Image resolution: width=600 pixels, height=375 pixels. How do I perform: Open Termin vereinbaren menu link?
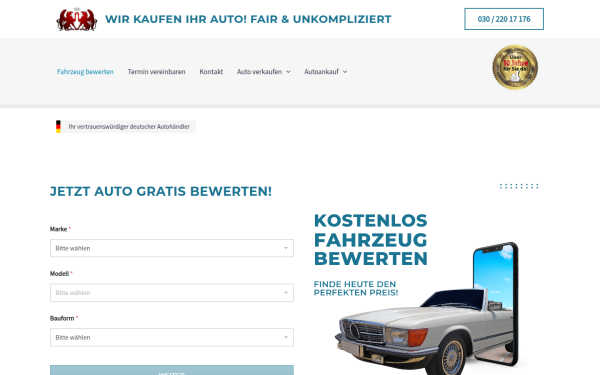[x=157, y=72]
